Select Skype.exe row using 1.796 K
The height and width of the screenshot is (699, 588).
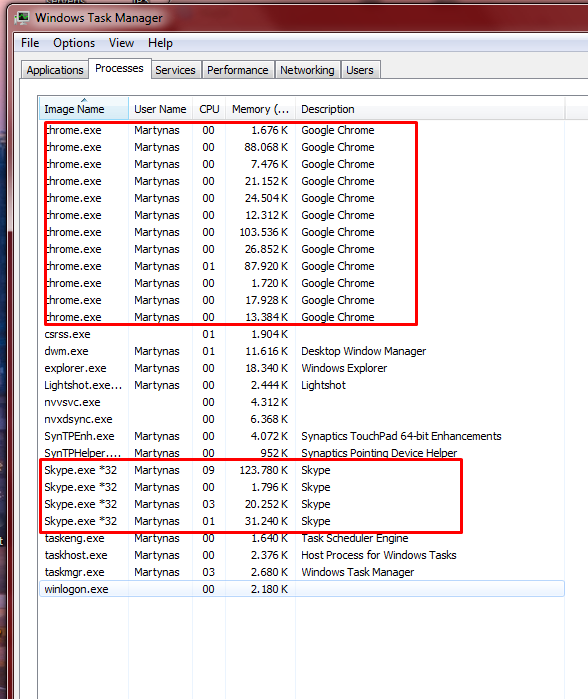[302, 487]
